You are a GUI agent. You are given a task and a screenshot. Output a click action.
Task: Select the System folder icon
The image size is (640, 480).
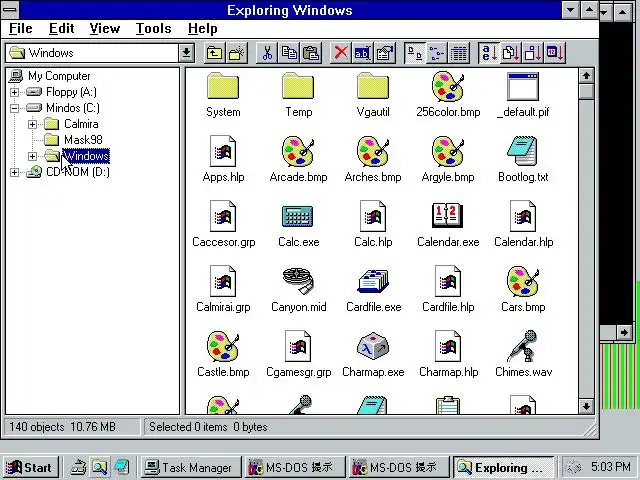[x=223, y=95]
